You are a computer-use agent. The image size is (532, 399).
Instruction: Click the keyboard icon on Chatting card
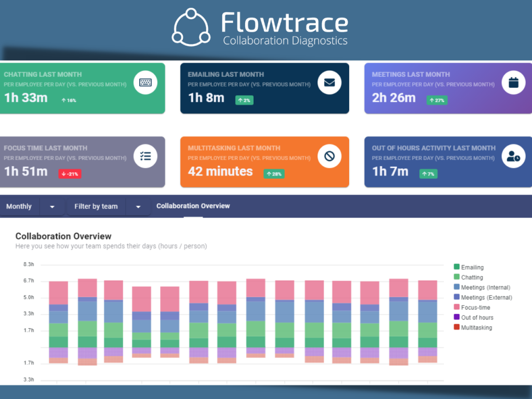pos(145,83)
